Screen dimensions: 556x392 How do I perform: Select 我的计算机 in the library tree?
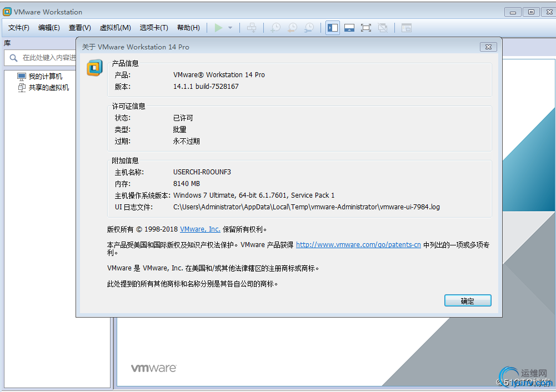(46, 76)
